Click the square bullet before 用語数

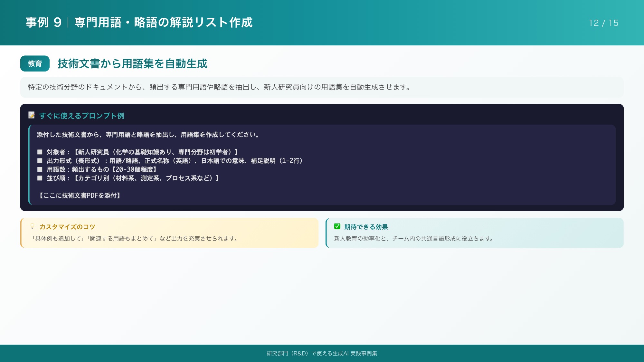40,169
